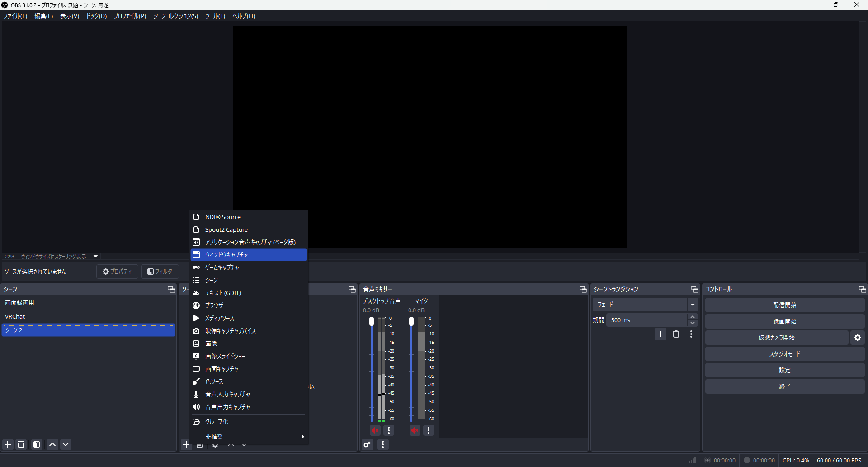Move the selected scene up
Image resolution: width=868 pixels, height=467 pixels.
coord(52,444)
